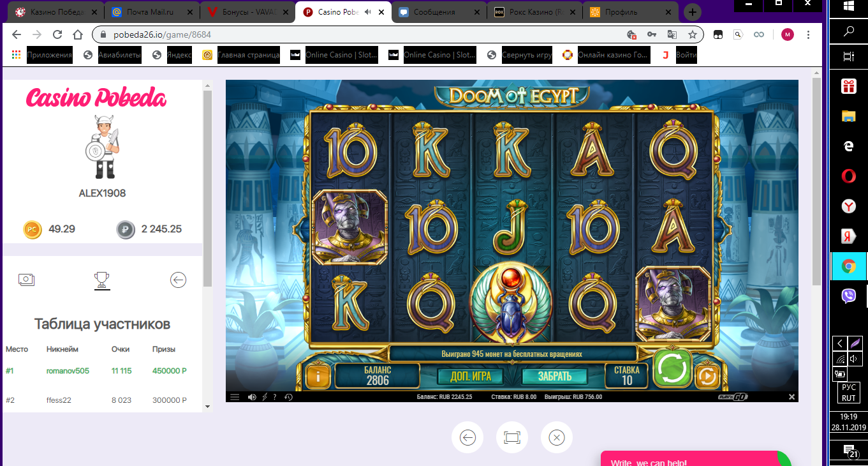868x466 pixels.
Task: Mute game audio with the speaker icon
Action: 252,396
